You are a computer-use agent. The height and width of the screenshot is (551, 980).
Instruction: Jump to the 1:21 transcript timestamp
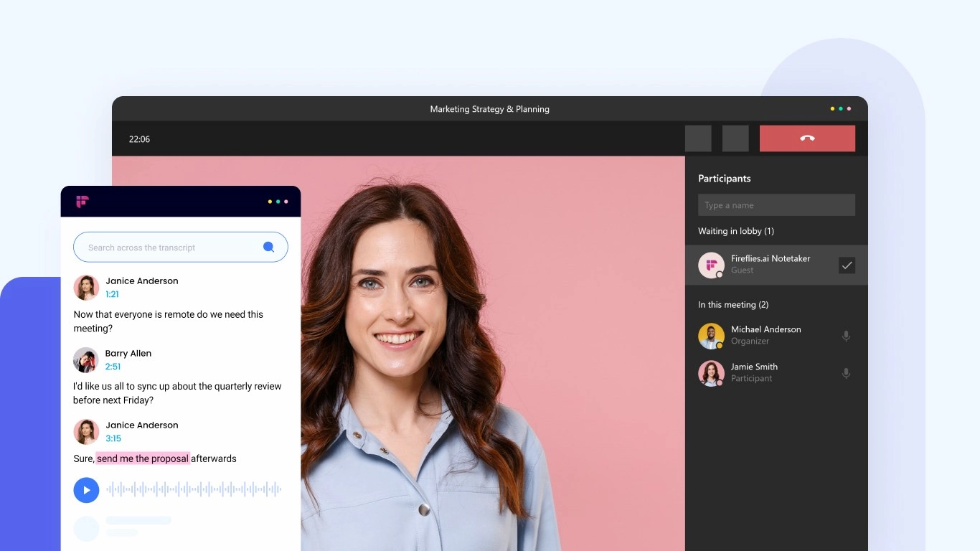pos(112,294)
